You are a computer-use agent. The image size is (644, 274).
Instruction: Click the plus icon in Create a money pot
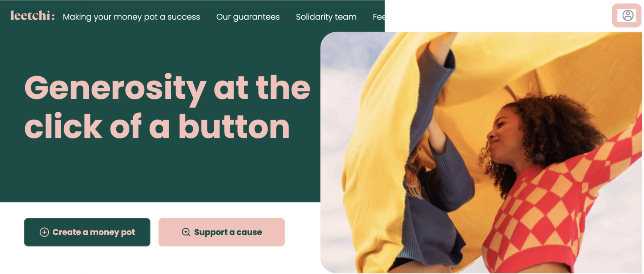click(44, 232)
